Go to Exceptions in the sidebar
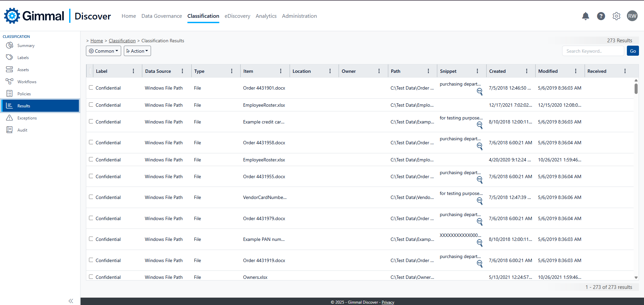Viewport: 644px width, 305px height. point(27,118)
